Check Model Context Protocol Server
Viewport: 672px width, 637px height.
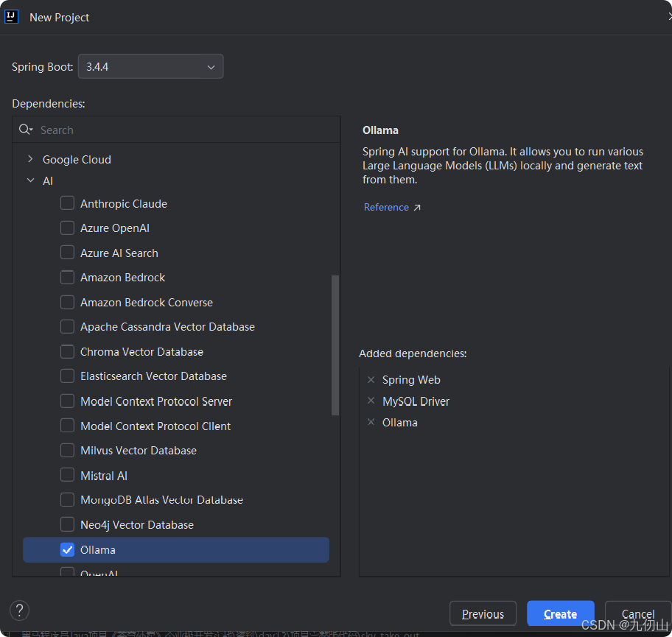coord(67,401)
